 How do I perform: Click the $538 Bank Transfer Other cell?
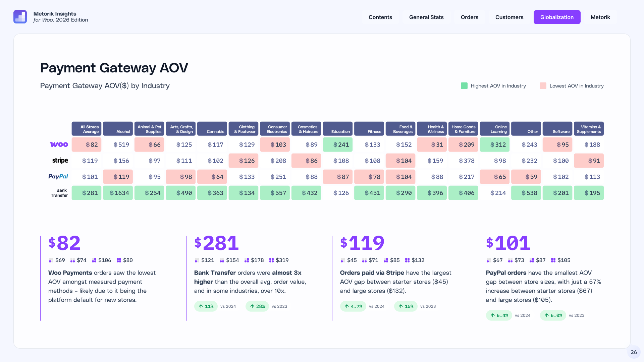click(x=526, y=193)
